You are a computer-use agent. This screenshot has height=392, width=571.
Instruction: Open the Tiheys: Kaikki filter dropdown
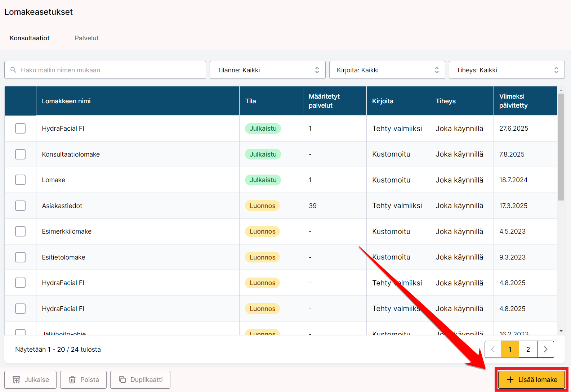(x=507, y=70)
